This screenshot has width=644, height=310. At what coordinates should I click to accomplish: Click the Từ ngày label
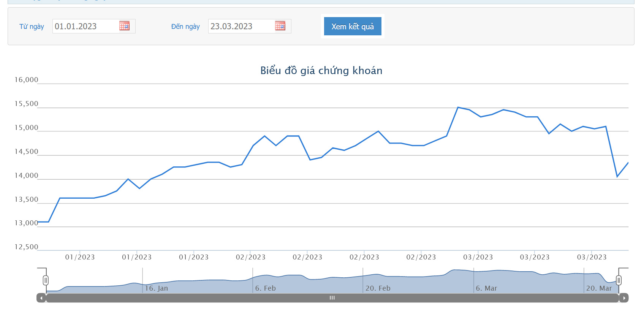tap(32, 26)
